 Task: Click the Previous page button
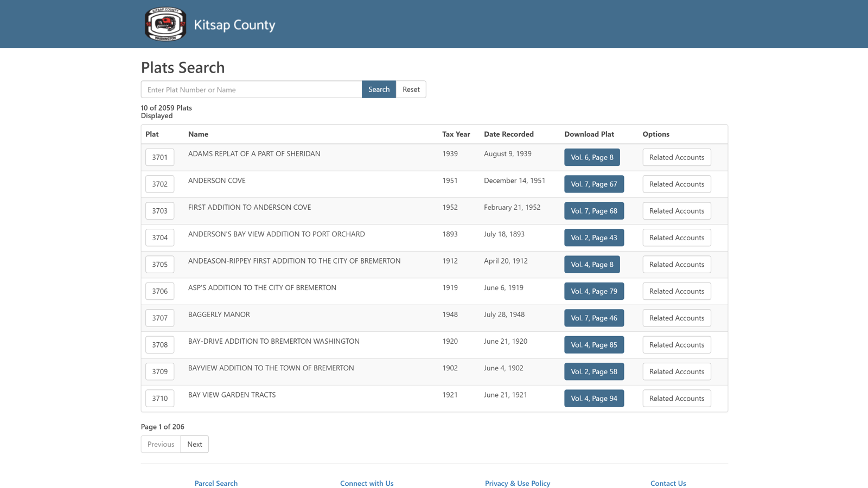click(160, 444)
